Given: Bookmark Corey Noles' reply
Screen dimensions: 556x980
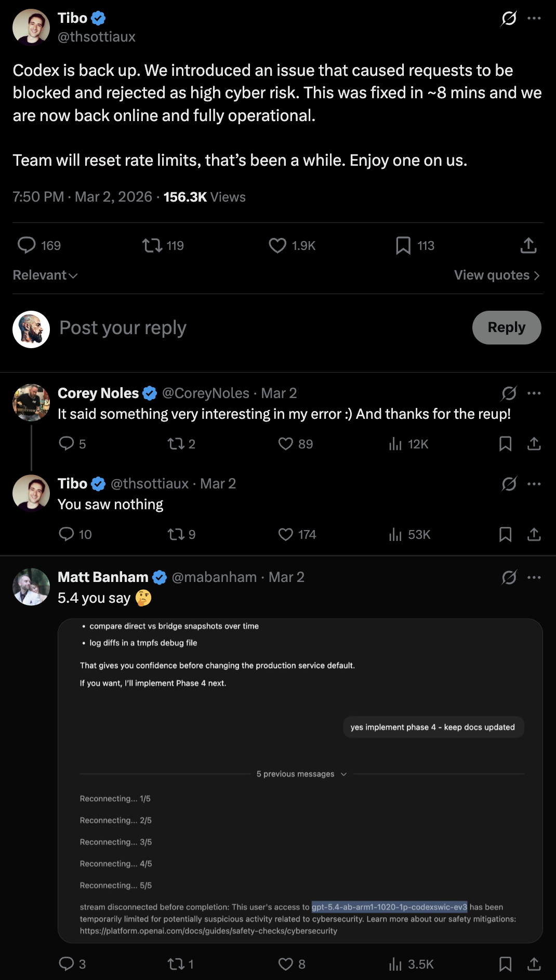Looking at the screenshot, I should 505,444.
